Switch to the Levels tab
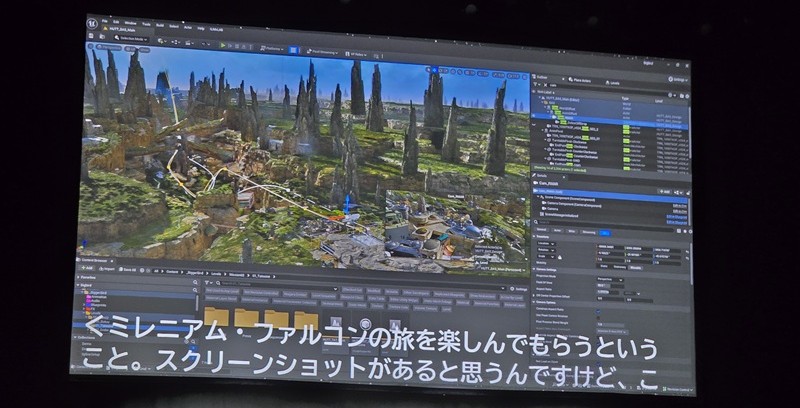 612,82
